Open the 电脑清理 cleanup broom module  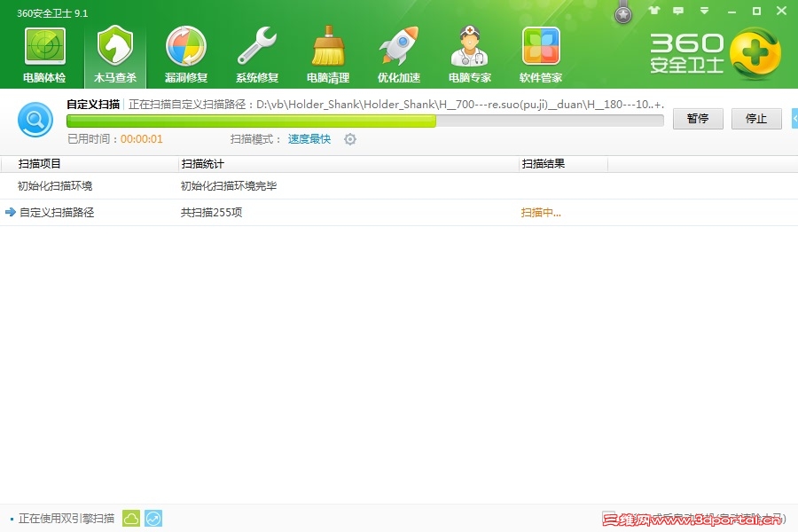[x=328, y=55]
